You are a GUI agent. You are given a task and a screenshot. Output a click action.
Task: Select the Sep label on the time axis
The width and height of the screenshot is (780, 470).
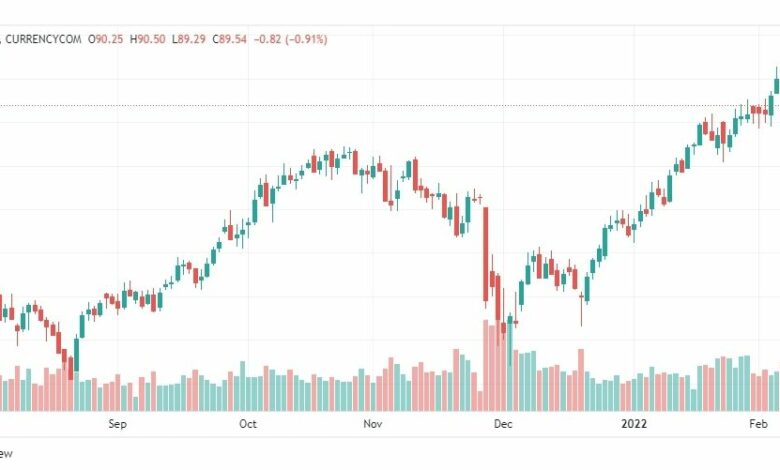tap(118, 424)
